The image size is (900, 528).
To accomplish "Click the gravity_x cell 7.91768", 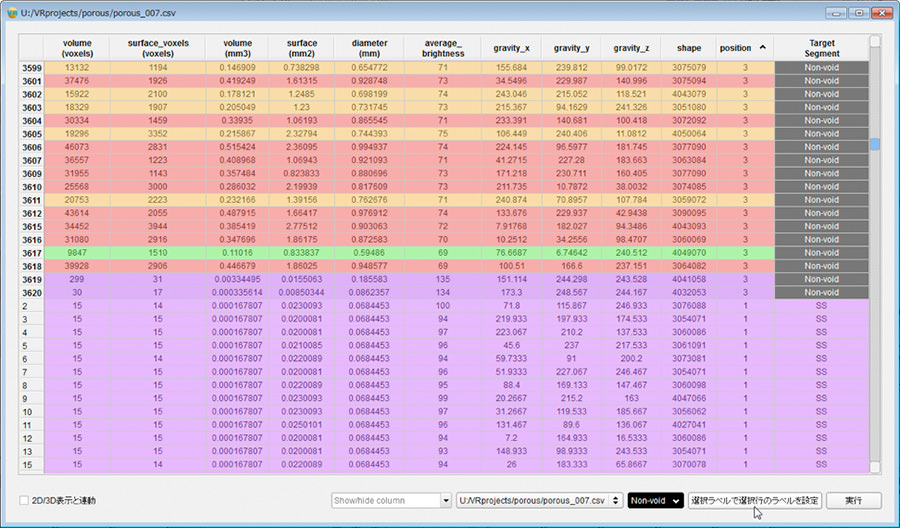I will point(511,226).
